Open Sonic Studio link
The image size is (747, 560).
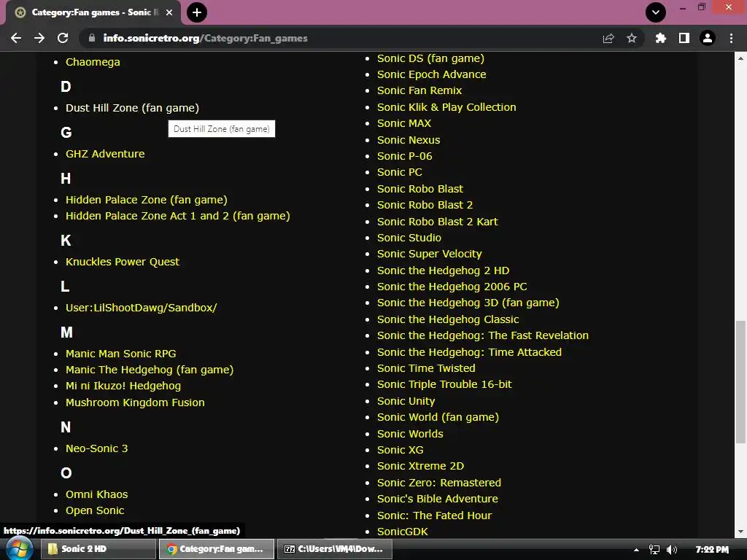tap(409, 238)
